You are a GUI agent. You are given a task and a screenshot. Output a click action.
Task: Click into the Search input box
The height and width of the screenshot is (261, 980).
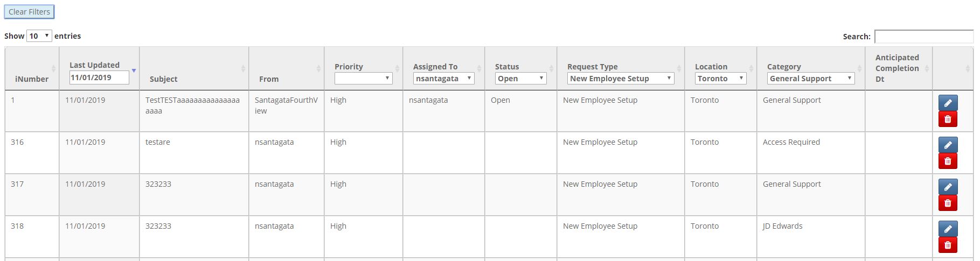[923, 37]
